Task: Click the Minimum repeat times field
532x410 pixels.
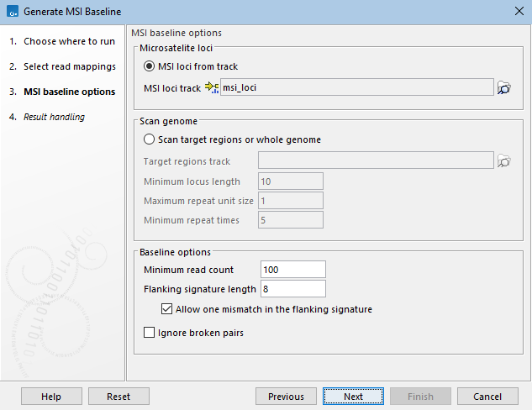Action: tap(291, 220)
